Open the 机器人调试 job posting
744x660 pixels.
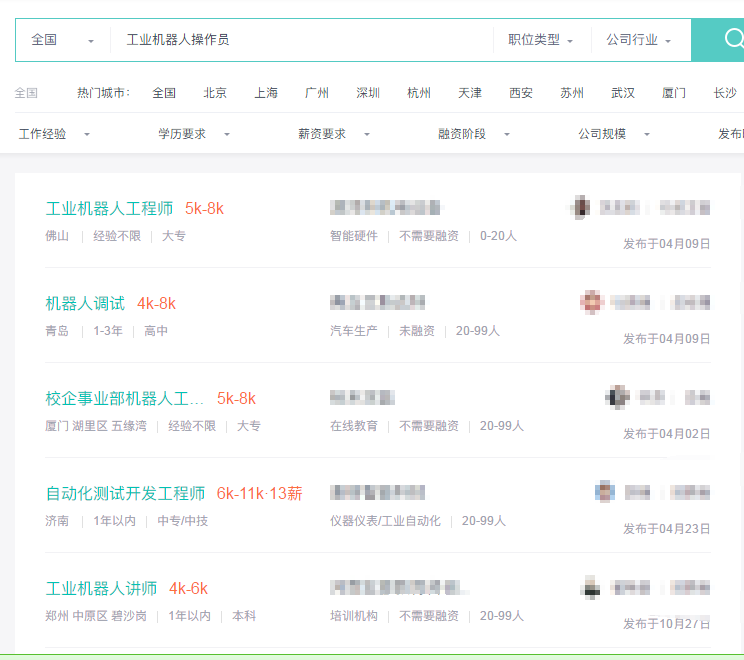click(x=85, y=303)
